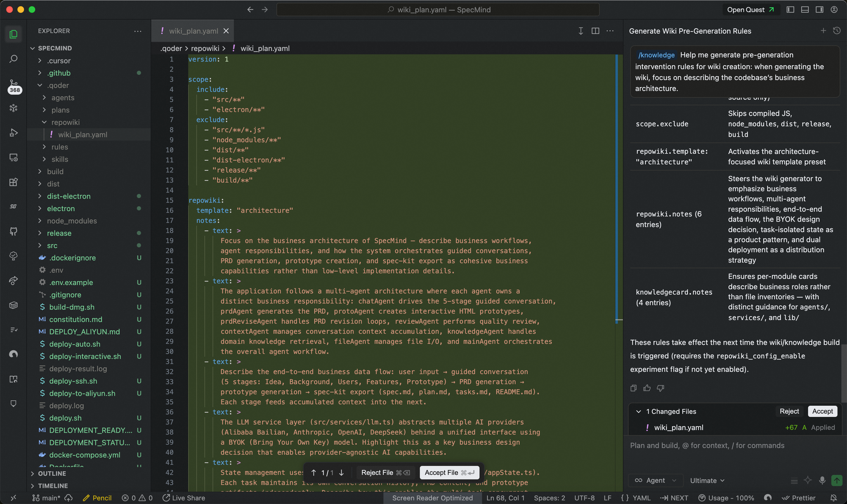Viewport: 847px width, 504px height.
Task: Click the microphone voice input icon
Action: pyautogui.click(x=822, y=480)
